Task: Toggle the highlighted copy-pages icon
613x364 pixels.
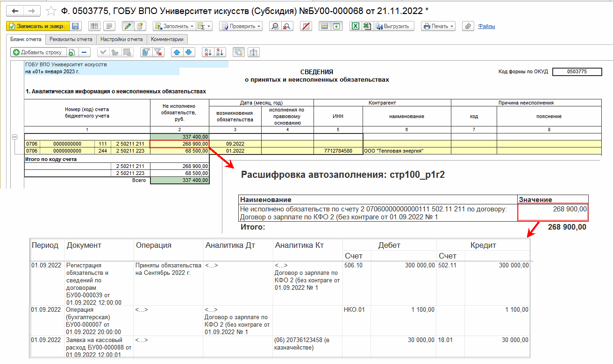Action: 239,52
